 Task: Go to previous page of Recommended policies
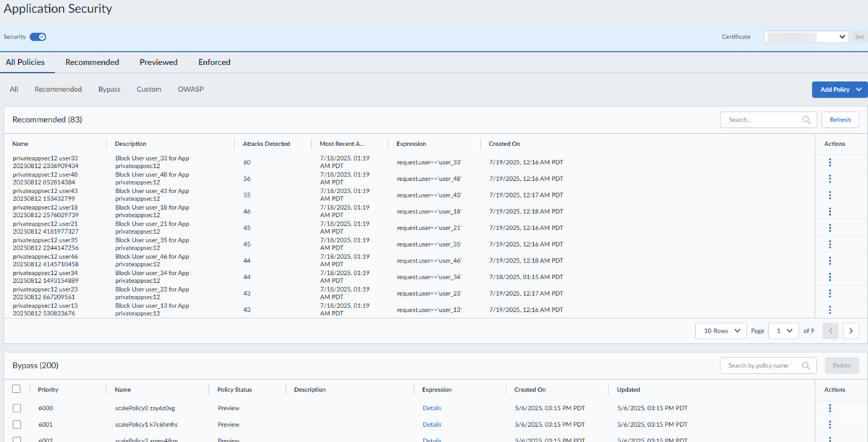click(x=830, y=331)
